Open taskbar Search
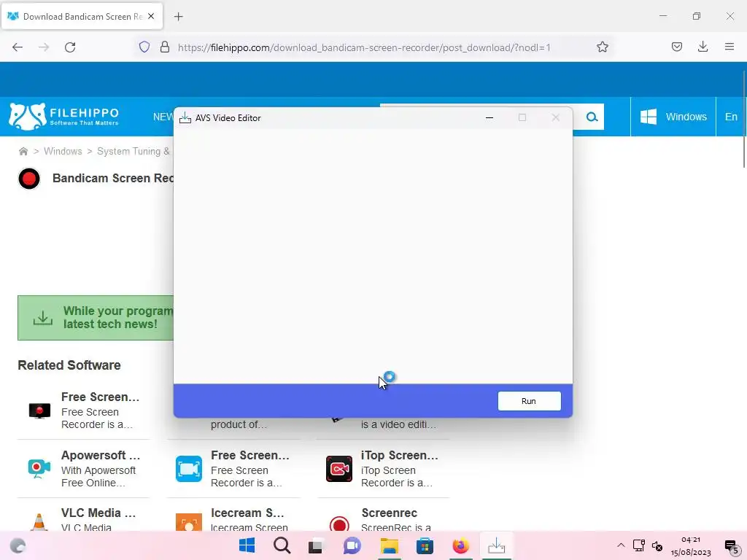The width and height of the screenshot is (747, 560). point(282,545)
